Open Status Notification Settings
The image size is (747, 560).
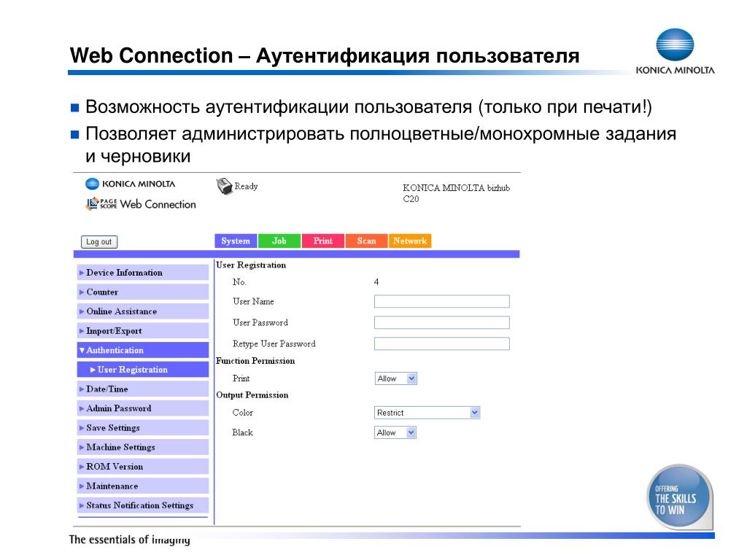(x=143, y=505)
